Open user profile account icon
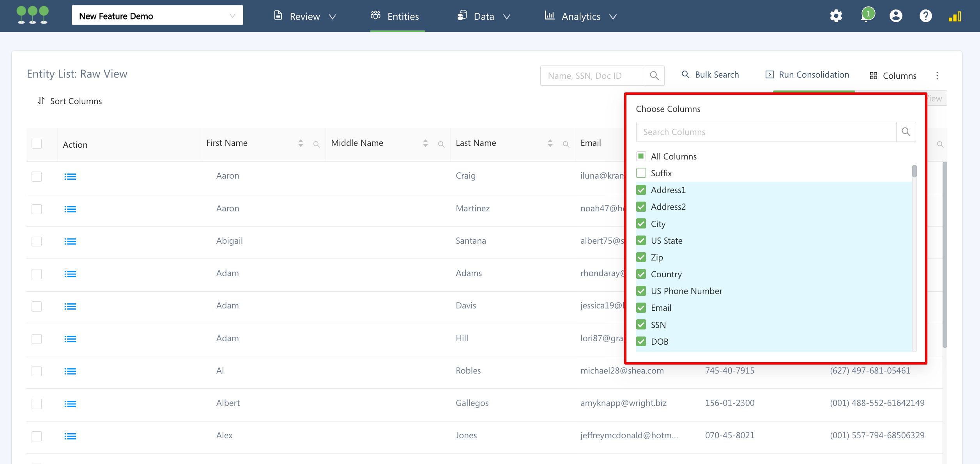This screenshot has height=464, width=980. pos(896,16)
